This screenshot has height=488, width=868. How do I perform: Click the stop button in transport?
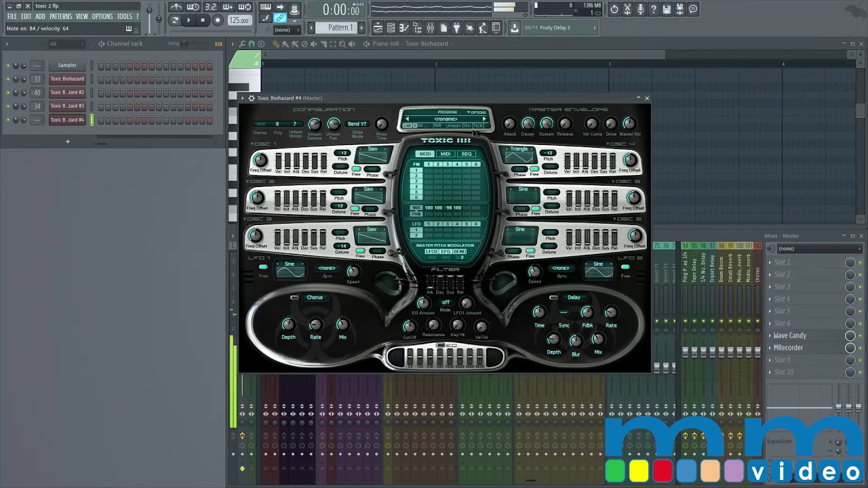[203, 20]
